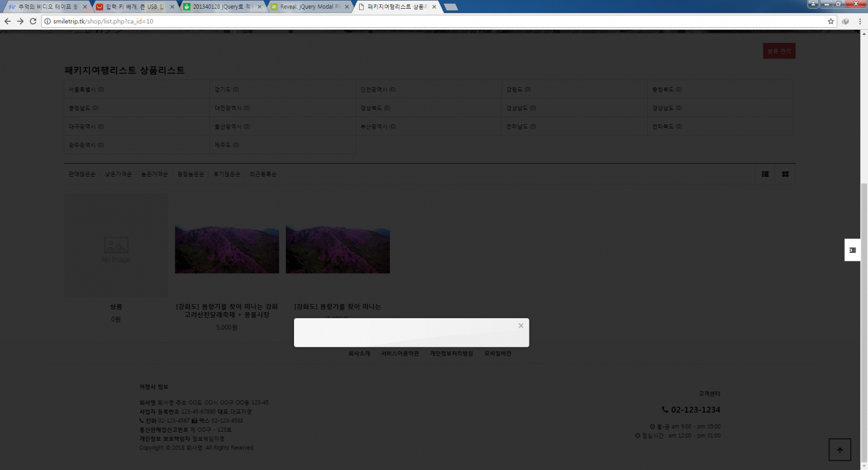The height and width of the screenshot is (470, 868).
Task: Open 강원도 (0) category
Action: click(519, 89)
